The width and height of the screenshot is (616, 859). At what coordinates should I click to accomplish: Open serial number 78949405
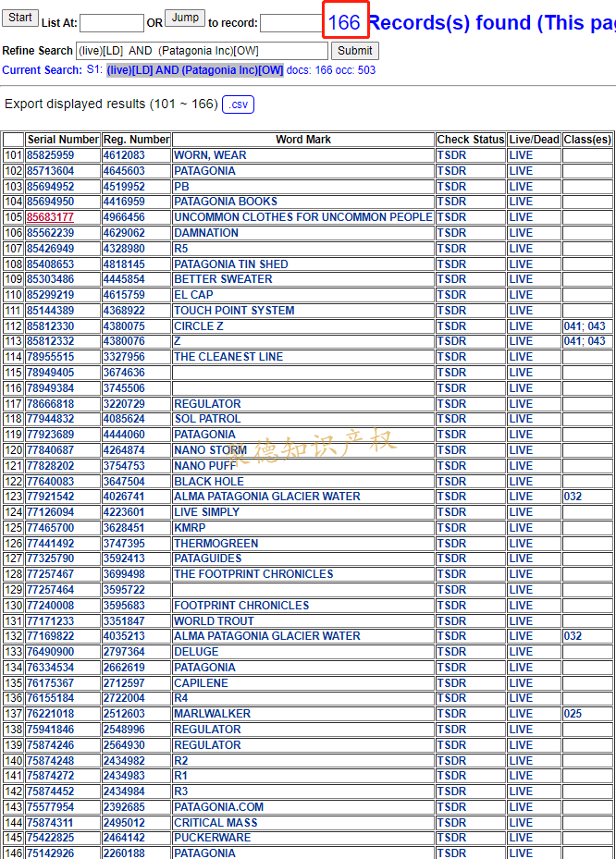pos(51,373)
